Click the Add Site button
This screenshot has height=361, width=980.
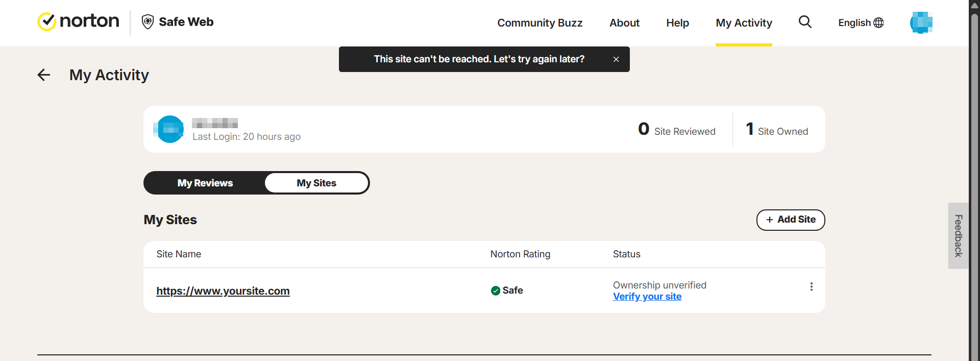tap(791, 220)
